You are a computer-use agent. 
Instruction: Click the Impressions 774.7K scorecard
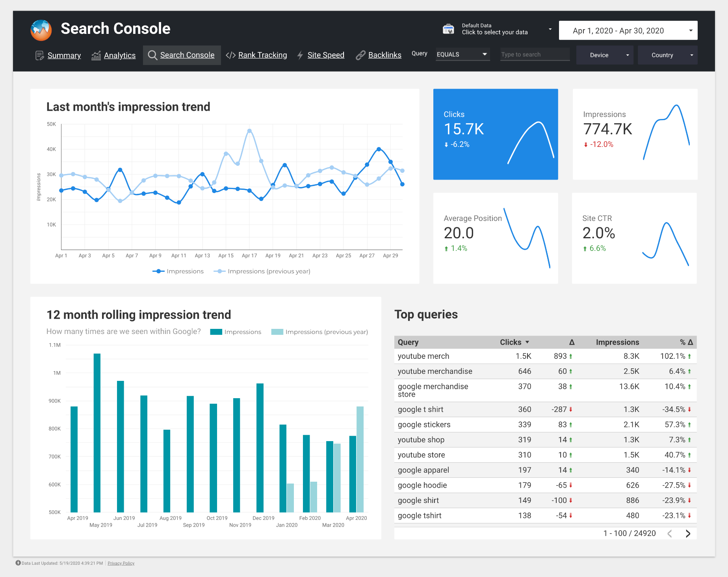click(635, 134)
